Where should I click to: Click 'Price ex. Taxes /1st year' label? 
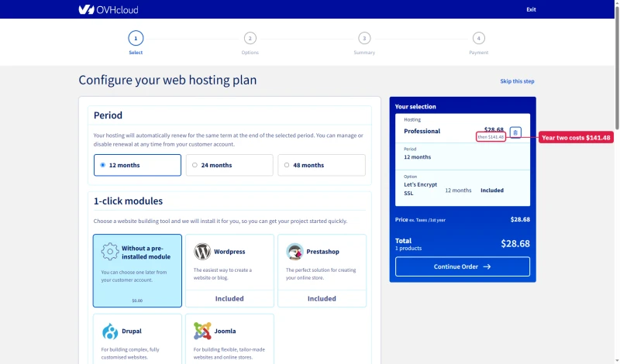(420, 220)
